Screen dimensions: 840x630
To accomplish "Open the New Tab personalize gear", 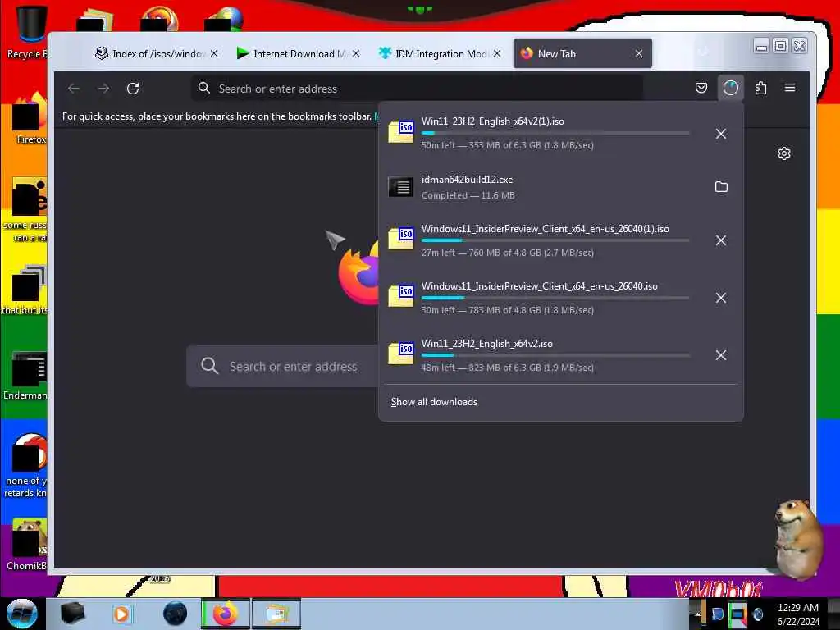I will pyautogui.click(x=783, y=153).
